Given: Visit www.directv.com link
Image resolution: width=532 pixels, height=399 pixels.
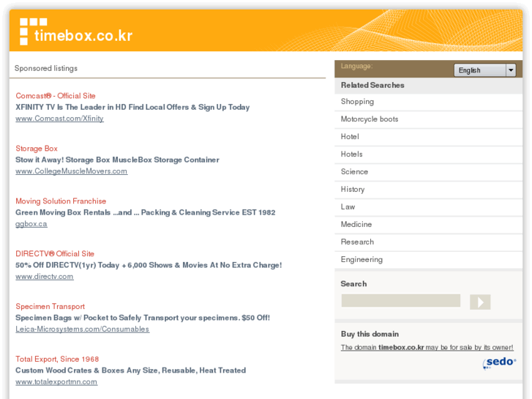Looking at the screenshot, I should point(45,277).
